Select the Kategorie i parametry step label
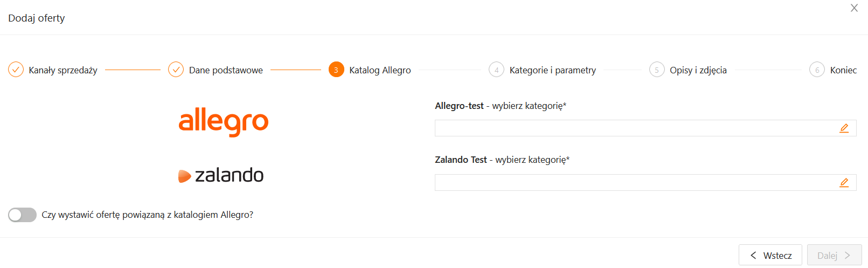 (552, 70)
